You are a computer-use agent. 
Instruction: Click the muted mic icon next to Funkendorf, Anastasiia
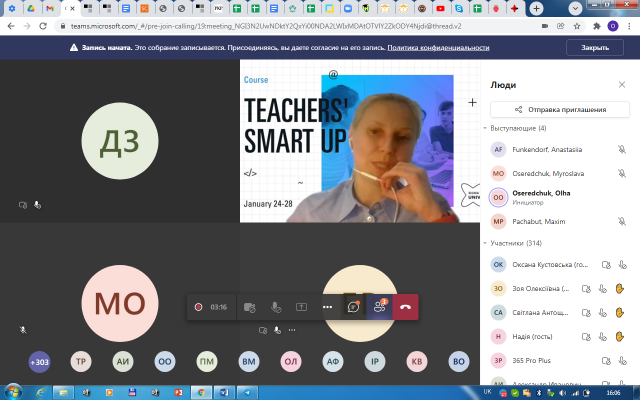621,149
